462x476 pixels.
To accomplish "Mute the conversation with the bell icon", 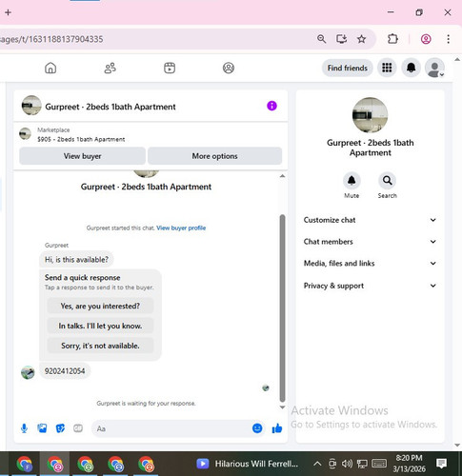I will (352, 181).
